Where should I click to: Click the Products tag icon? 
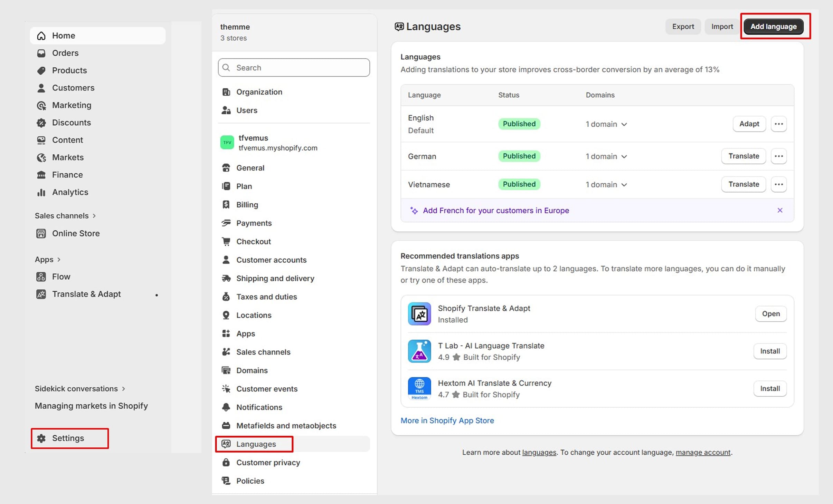click(41, 70)
